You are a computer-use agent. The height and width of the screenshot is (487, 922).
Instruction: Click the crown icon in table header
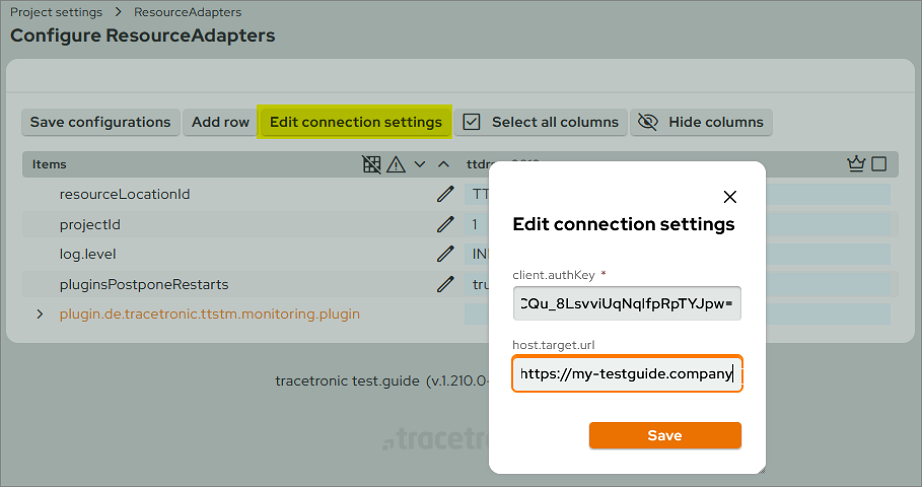[856, 164]
